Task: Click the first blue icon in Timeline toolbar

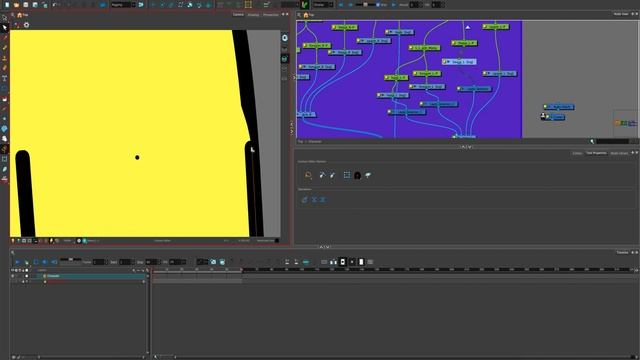Action: tap(18, 262)
